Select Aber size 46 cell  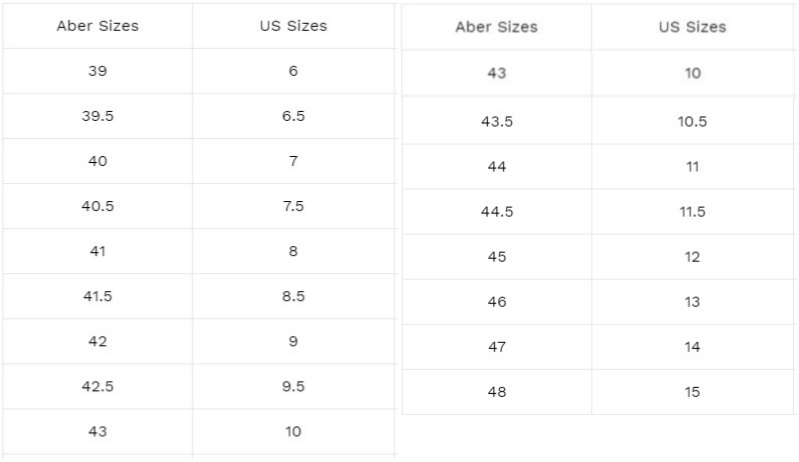(x=496, y=302)
